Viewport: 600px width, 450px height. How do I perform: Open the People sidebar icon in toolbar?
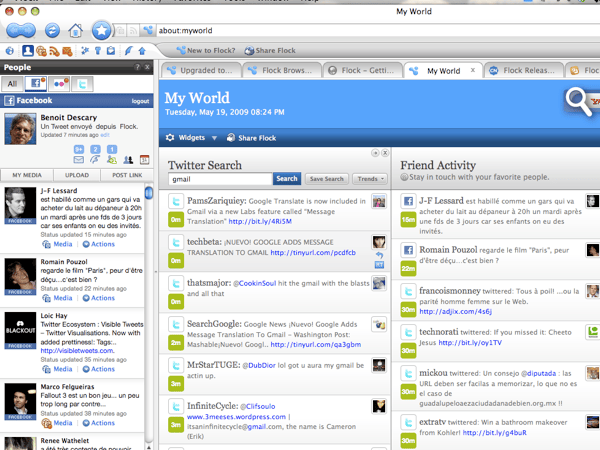click(x=28, y=50)
